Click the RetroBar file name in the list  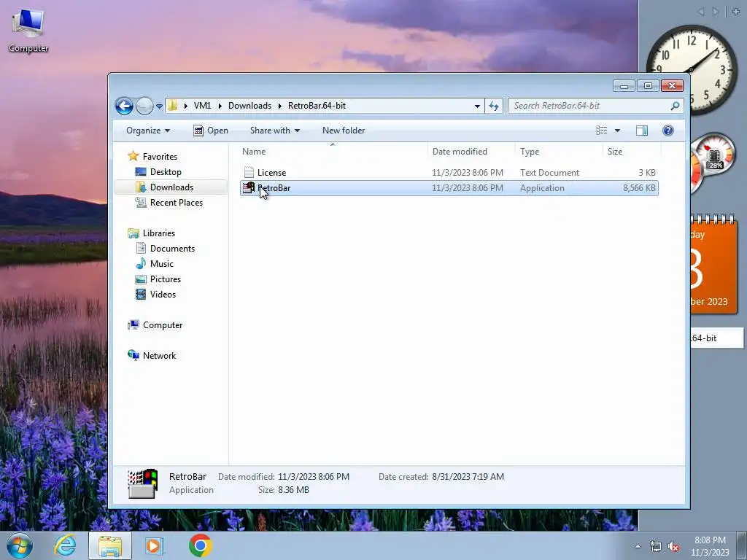[x=274, y=188]
